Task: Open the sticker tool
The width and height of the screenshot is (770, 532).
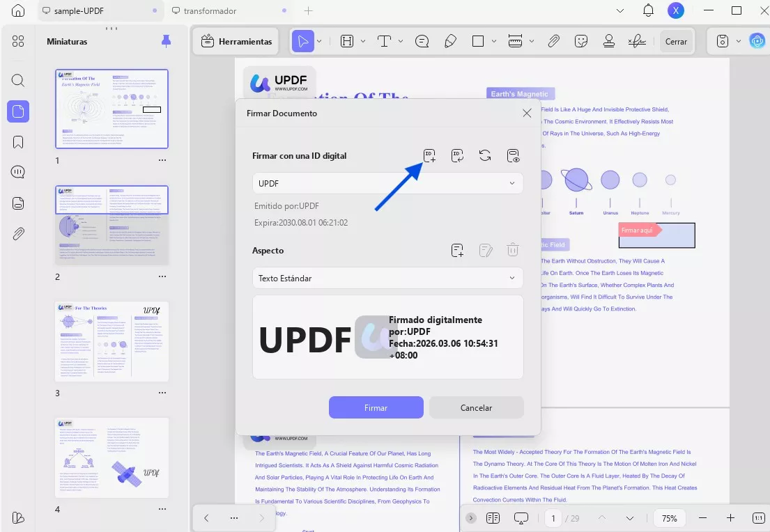Action: coord(581,41)
